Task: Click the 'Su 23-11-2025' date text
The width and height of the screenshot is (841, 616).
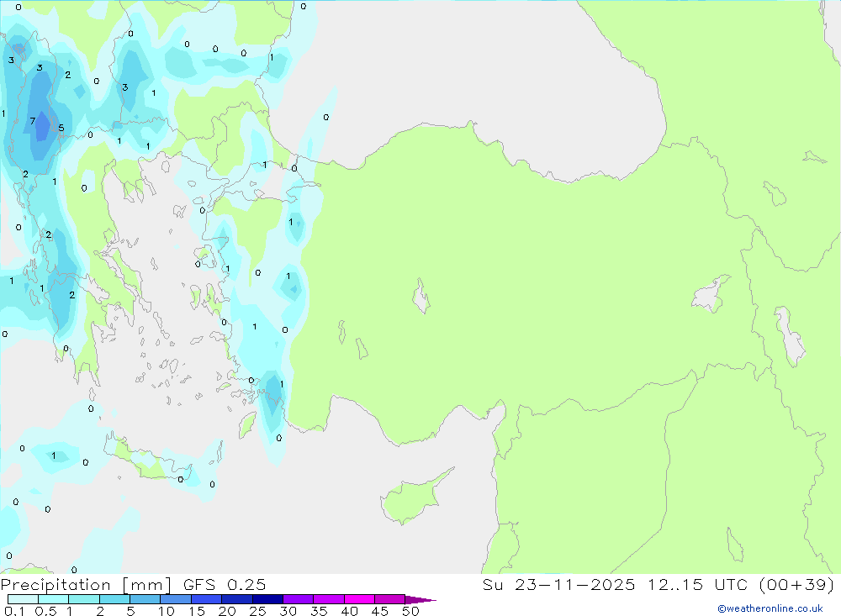Action: (x=558, y=585)
